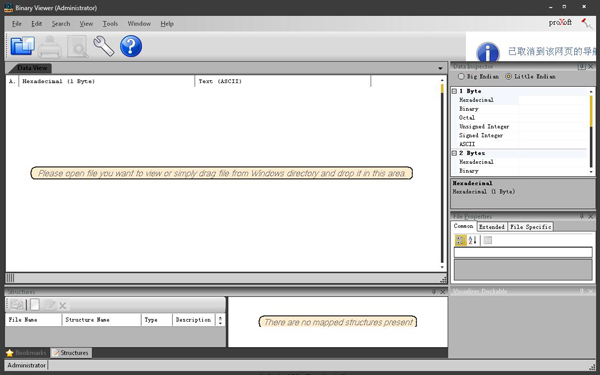Open the Tools menu
The width and height of the screenshot is (600, 375).
110,23
